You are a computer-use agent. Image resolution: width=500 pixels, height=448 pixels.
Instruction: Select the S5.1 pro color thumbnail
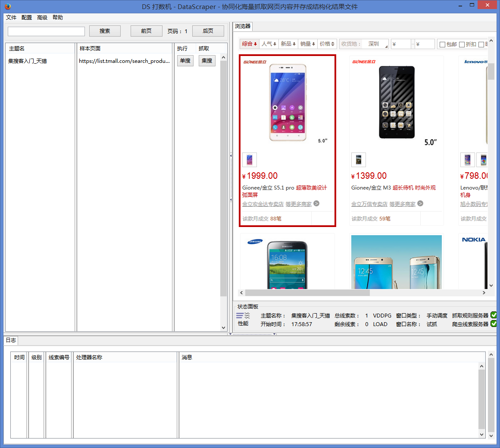[x=250, y=160]
